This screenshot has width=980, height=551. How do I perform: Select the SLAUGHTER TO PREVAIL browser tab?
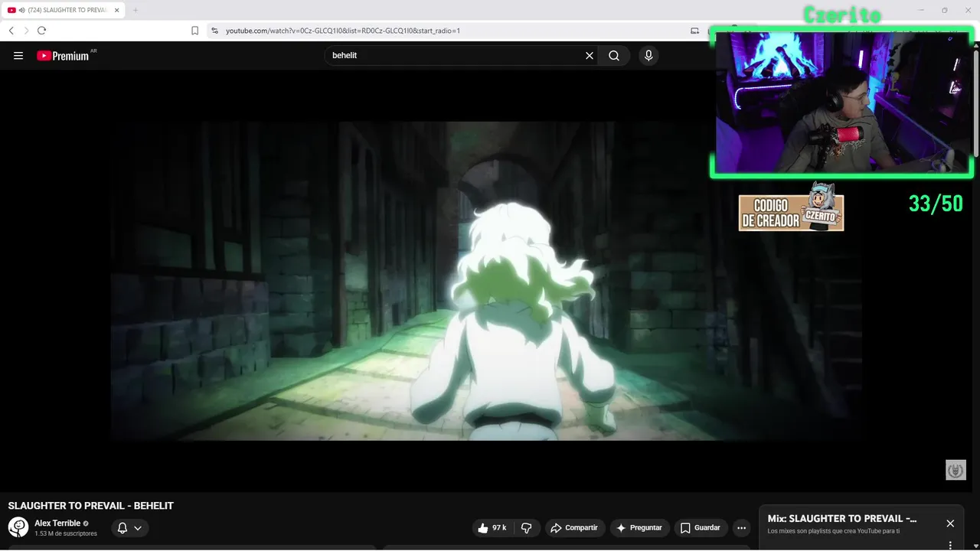64,10
